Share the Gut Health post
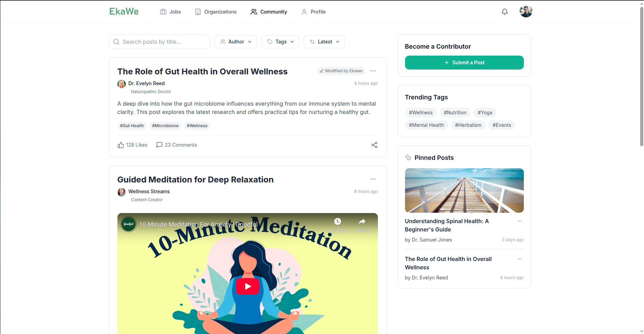This screenshot has height=334, width=644. click(x=374, y=145)
